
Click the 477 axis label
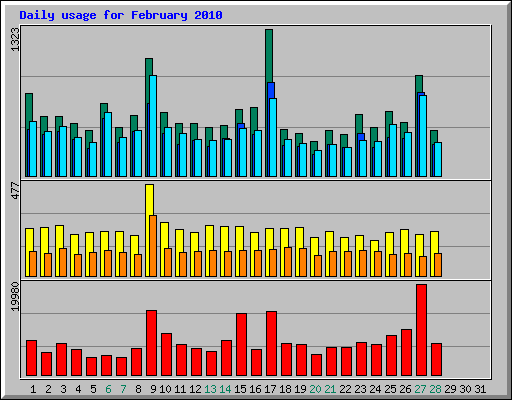point(15,190)
